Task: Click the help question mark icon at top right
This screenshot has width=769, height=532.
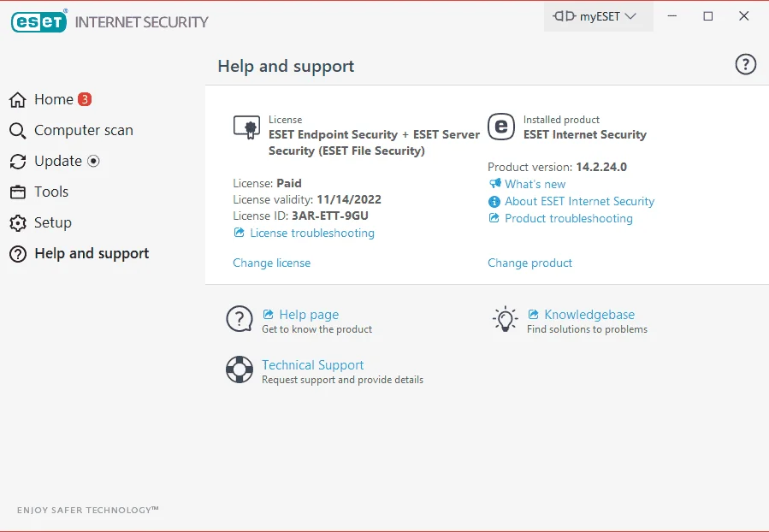Action: click(x=745, y=64)
